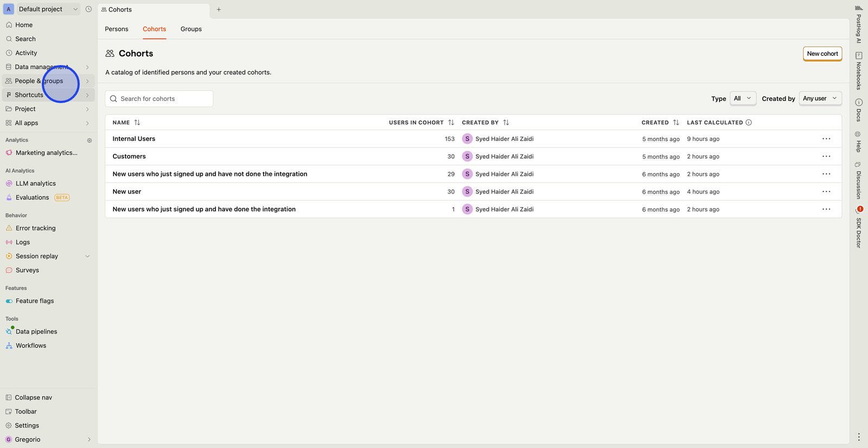Switch to the Groups tab
This screenshot has width=868, height=448.
(x=191, y=29)
